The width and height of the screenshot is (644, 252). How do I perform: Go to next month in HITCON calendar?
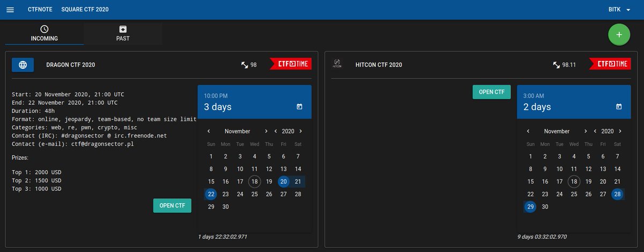[586, 131]
